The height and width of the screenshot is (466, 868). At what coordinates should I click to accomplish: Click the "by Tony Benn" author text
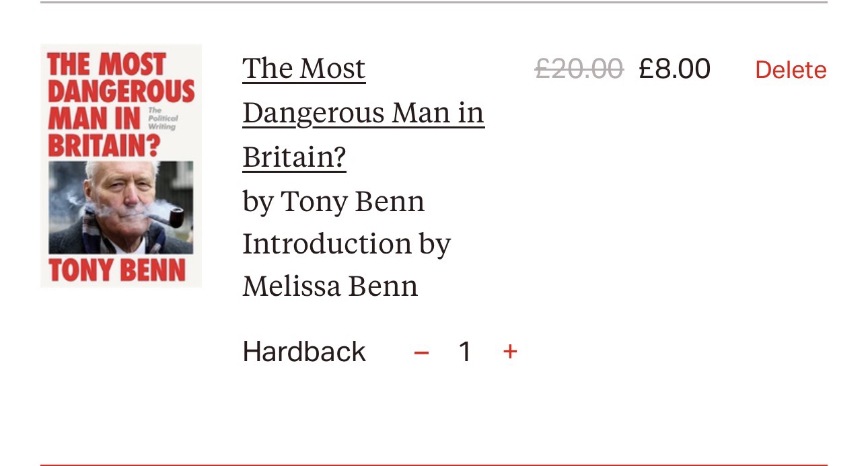point(334,201)
